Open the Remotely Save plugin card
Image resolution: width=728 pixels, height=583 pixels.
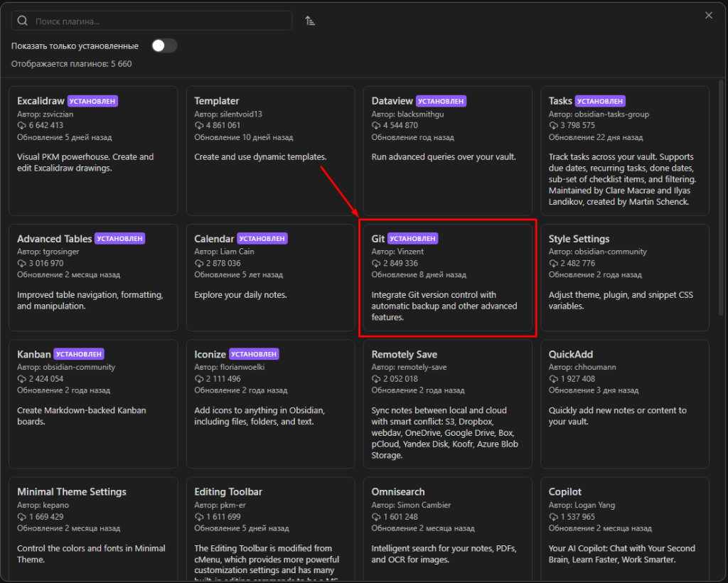[448, 404]
